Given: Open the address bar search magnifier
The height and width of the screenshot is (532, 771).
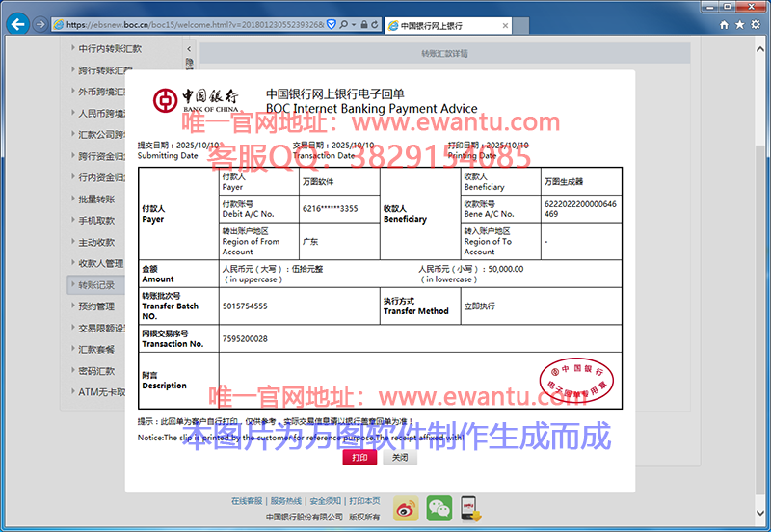Looking at the screenshot, I should [x=344, y=24].
